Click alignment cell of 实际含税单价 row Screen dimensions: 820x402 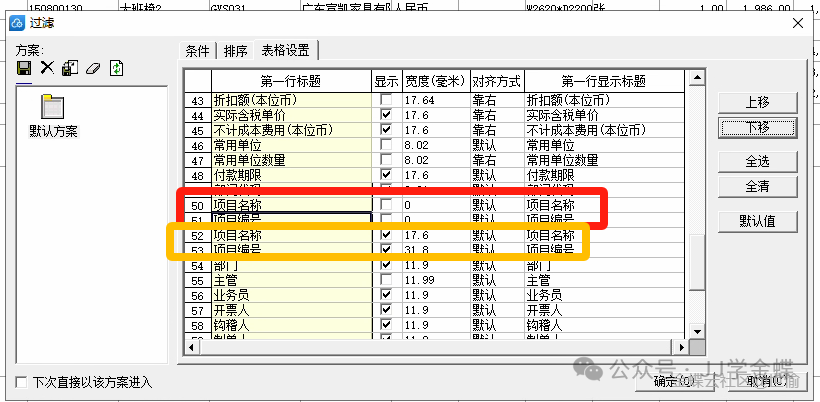click(496, 115)
